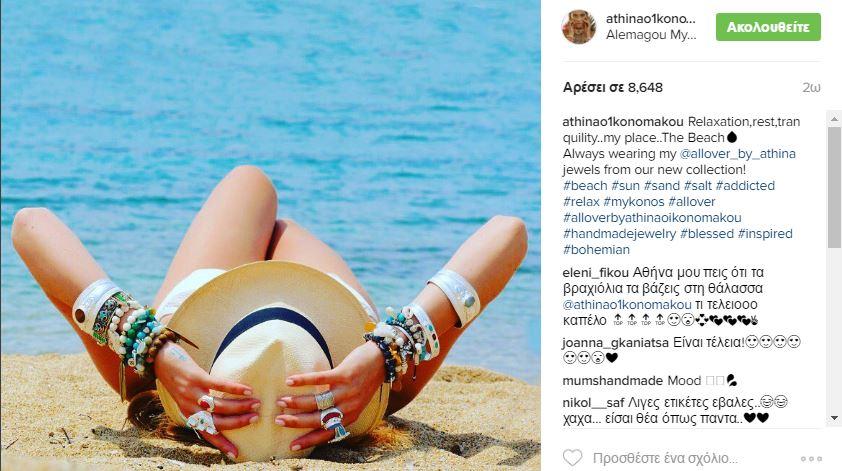This screenshot has width=842, height=471.
Task: Open the #beach hashtag
Action: tap(585, 186)
